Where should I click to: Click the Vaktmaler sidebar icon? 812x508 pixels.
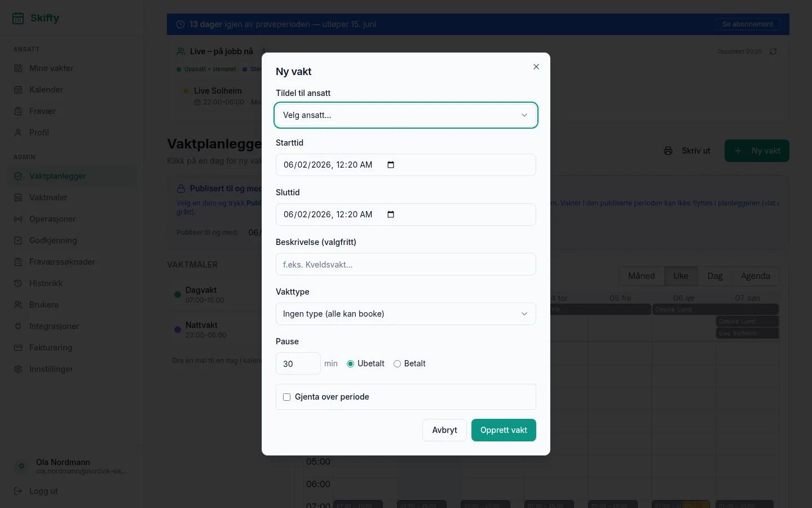pyautogui.click(x=18, y=198)
